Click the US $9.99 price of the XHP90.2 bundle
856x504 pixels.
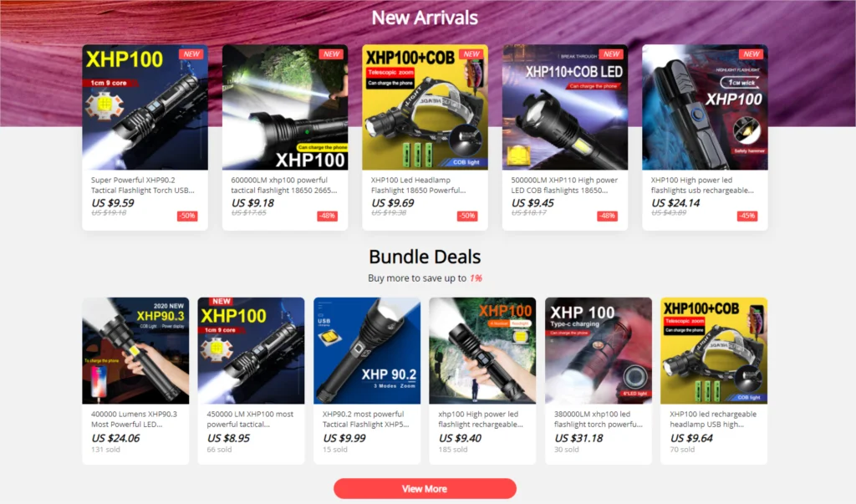(x=344, y=439)
